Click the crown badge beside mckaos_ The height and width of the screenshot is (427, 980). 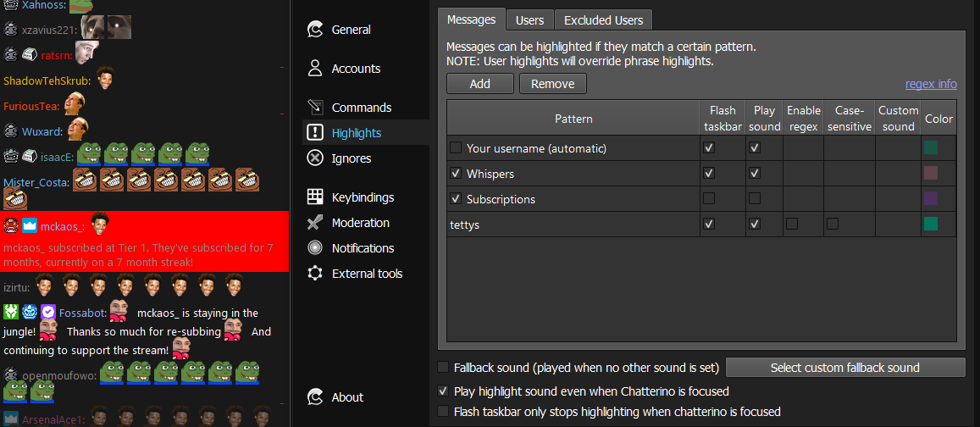[30, 225]
